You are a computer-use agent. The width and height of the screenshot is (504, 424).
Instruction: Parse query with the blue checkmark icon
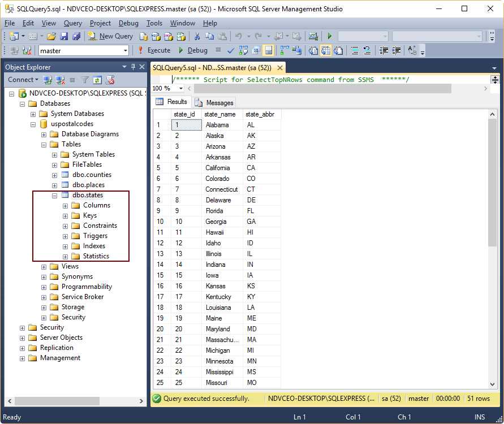point(230,50)
